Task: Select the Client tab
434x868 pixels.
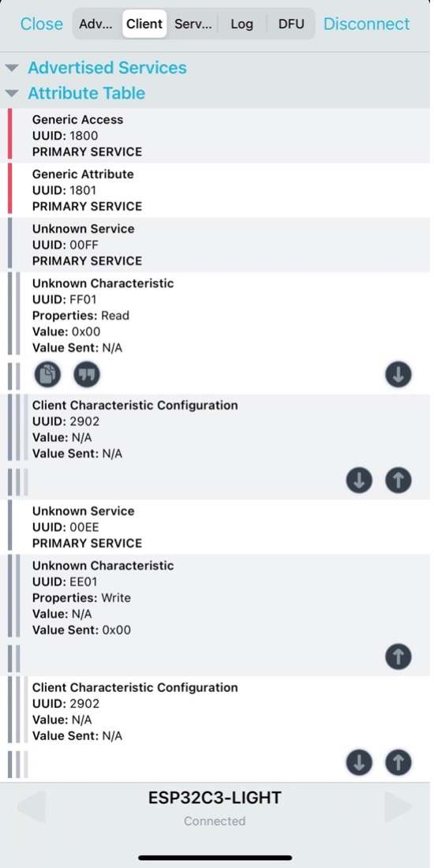Action: (144, 24)
